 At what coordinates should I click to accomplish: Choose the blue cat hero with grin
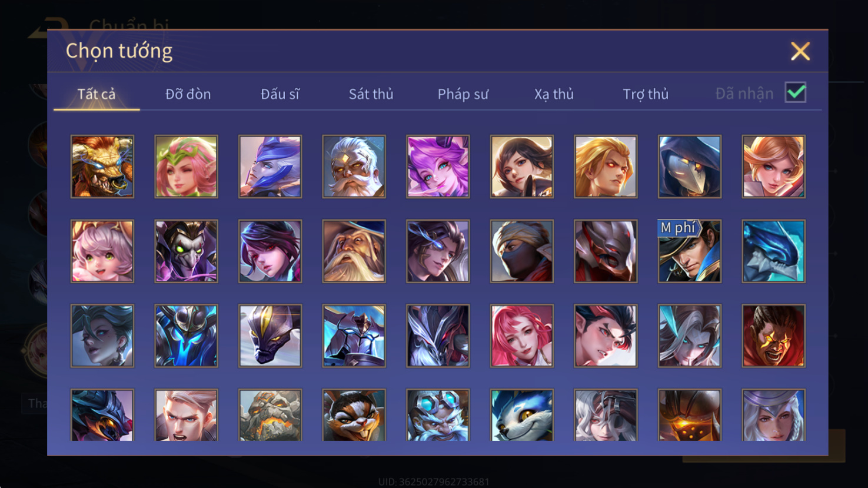[521, 415]
